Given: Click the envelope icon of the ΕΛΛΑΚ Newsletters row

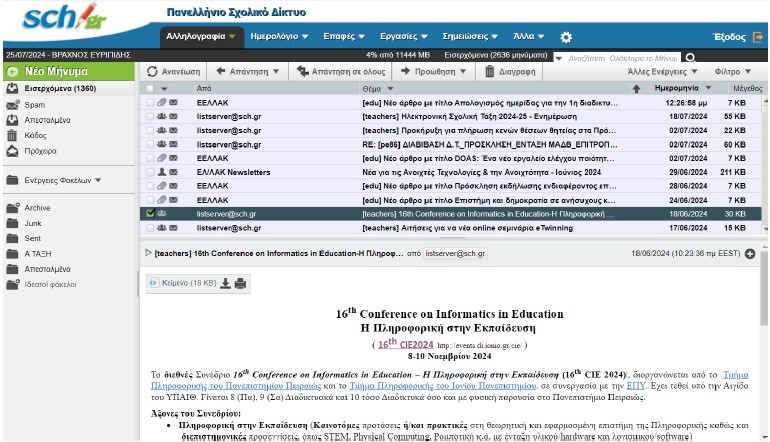Looking at the screenshot, I should pos(173,172).
